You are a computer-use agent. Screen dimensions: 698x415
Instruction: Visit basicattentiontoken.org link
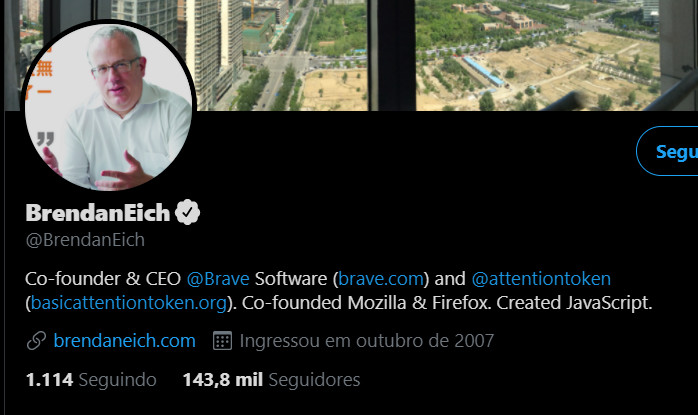[x=129, y=303]
